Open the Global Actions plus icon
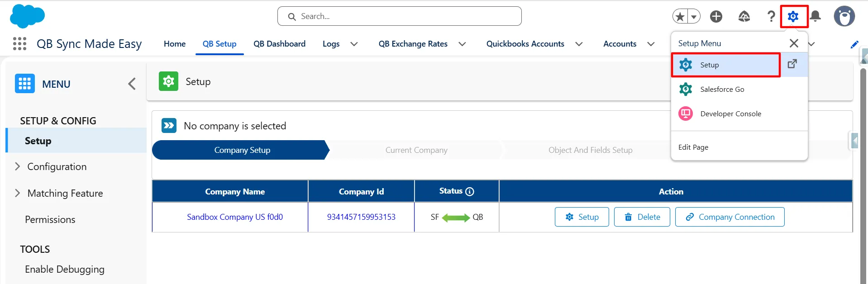 point(716,17)
